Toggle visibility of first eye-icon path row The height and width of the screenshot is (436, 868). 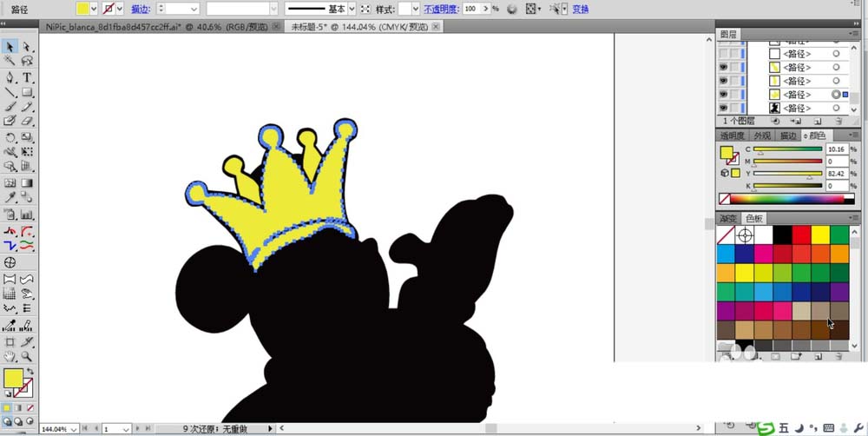[723, 68]
